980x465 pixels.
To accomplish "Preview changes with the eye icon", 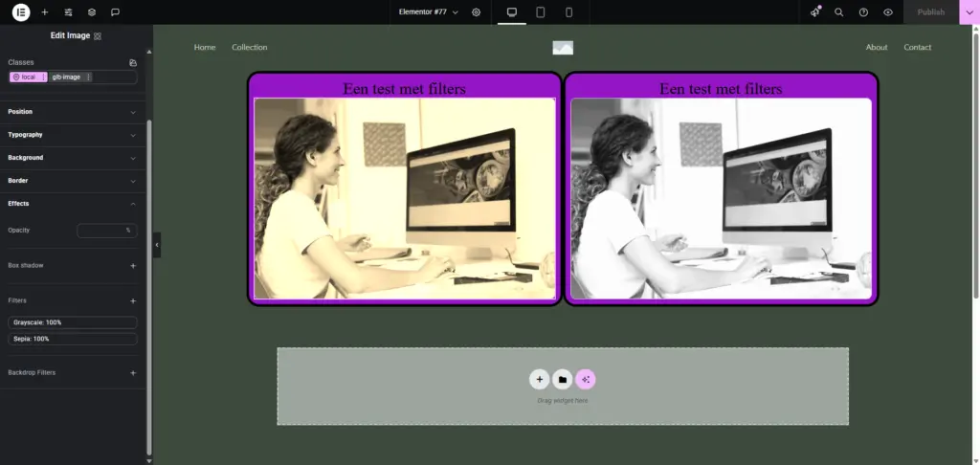I will (888, 11).
